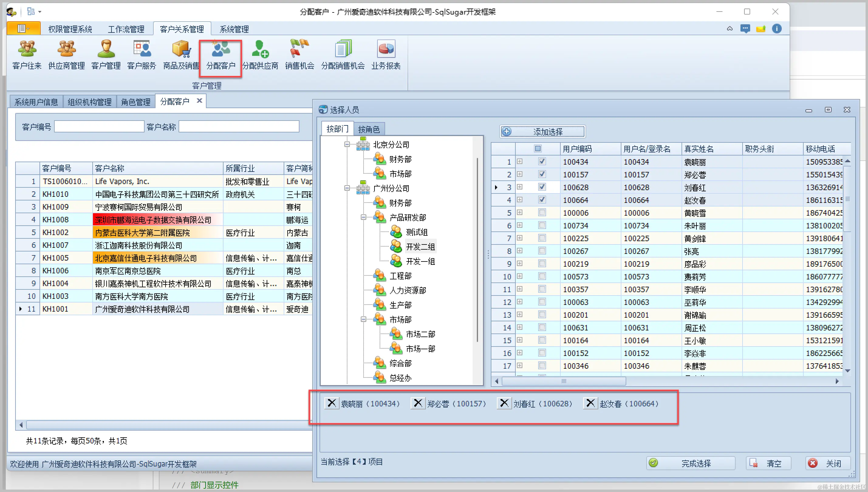Click the user grid horizontal scrollbar thumb
The image size is (868, 492).
click(x=563, y=381)
